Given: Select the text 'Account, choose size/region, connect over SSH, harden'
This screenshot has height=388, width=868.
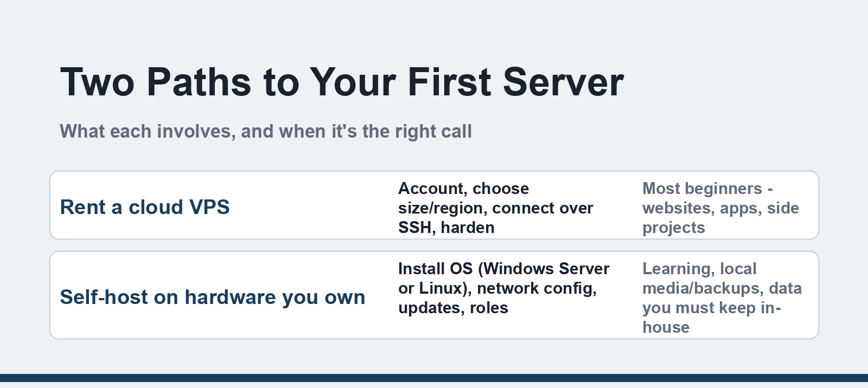Looking at the screenshot, I should coord(496,208).
